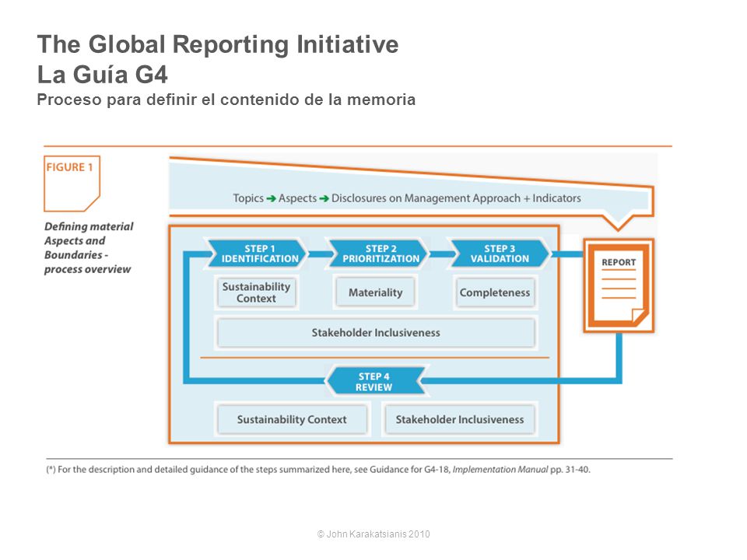Click the word 'Aspects' in the banner
This screenshot has height=560, width=747.
coord(297,198)
